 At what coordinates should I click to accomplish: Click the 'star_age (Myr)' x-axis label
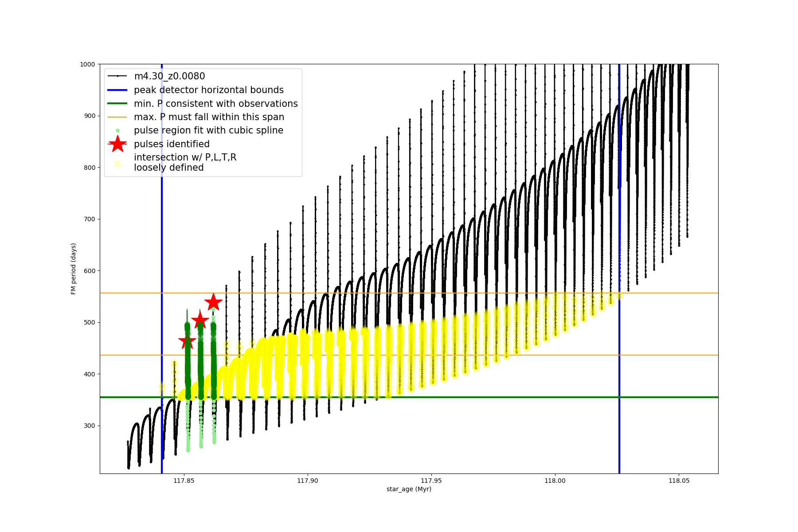(x=409, y=489)
